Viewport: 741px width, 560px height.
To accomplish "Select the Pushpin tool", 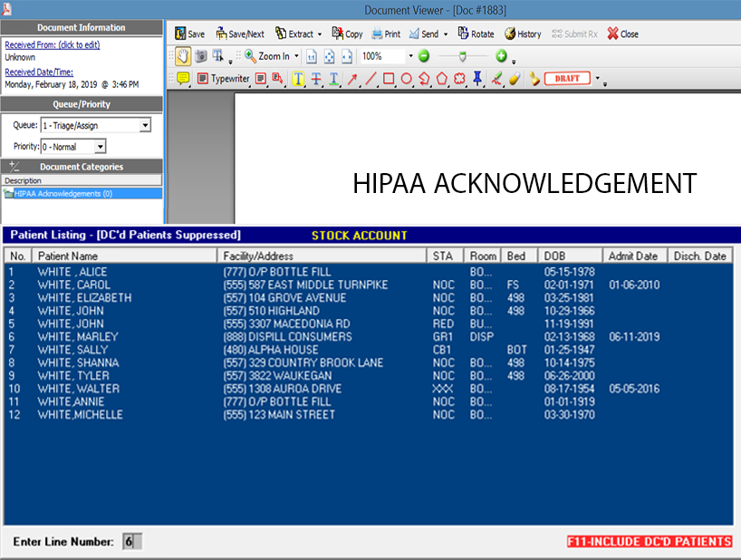I will coord(478,79).
